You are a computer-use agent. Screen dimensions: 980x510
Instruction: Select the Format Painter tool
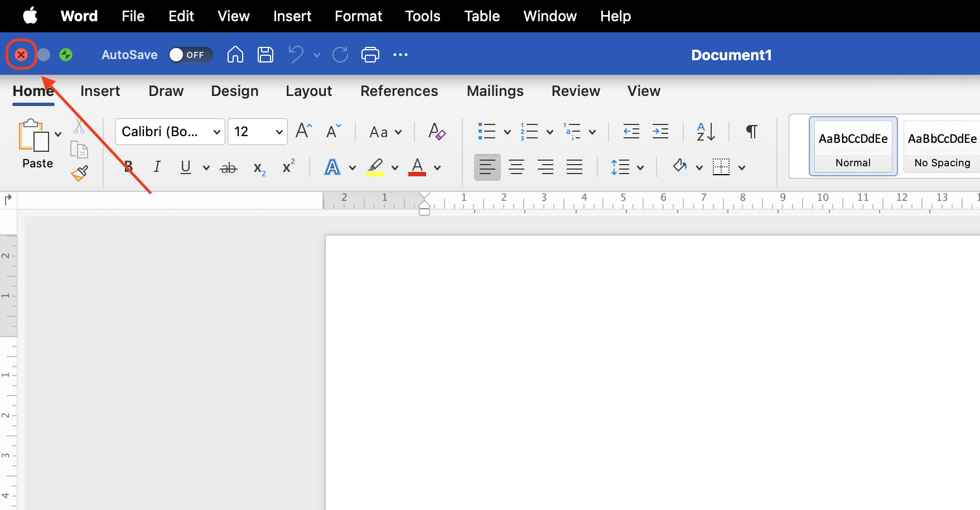79,173
